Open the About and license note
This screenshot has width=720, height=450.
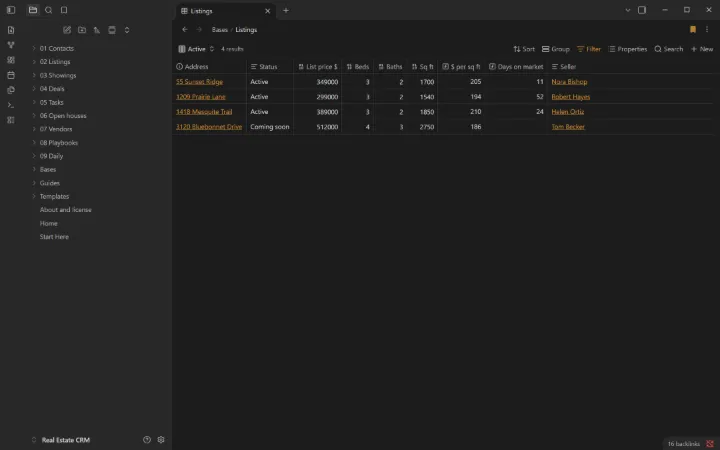(x=66, y=209)
